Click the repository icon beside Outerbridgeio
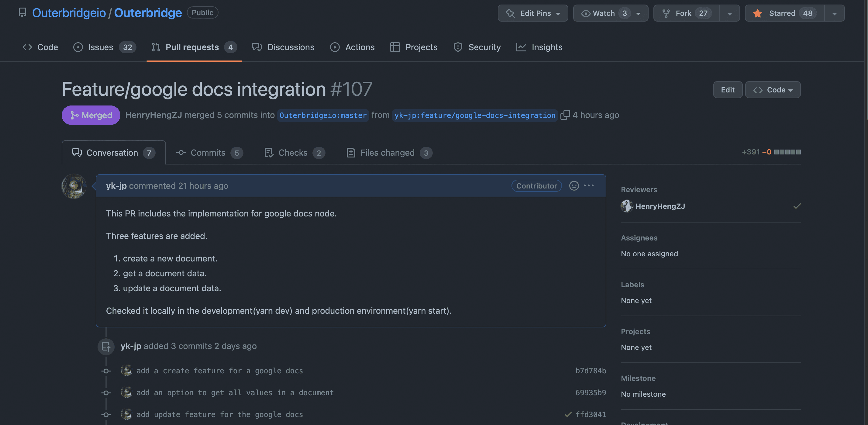The height and width of the screenshot is (425, 868). pos(22,13)
